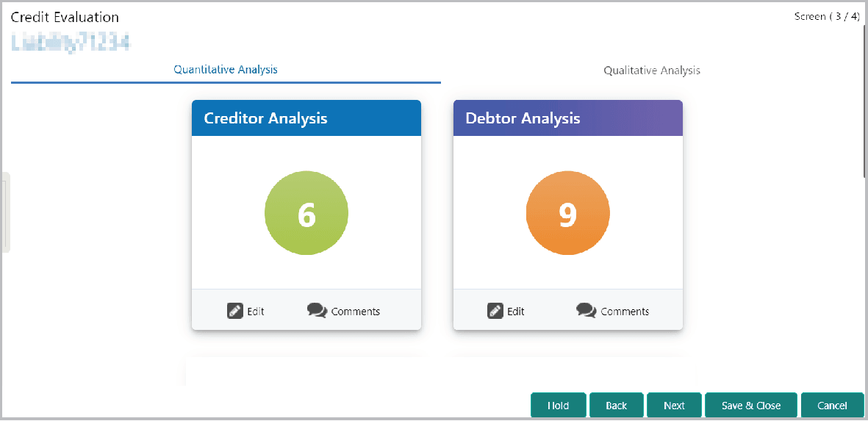The width and height of the screenshot is (868, 421).
Task: Click the Back button
Action: coord(616,406)
